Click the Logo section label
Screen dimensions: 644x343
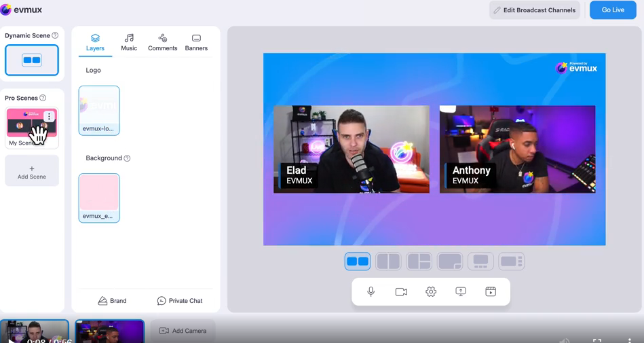93,71
